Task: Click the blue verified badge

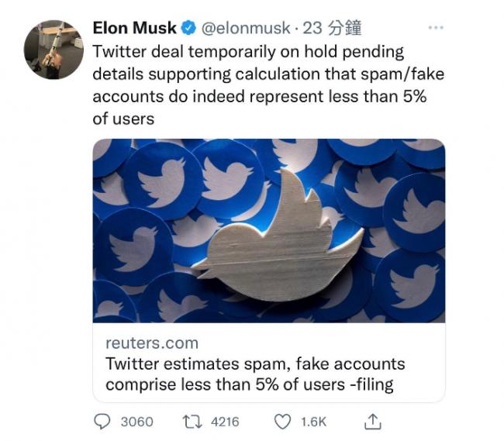Action: pos(188,29)
